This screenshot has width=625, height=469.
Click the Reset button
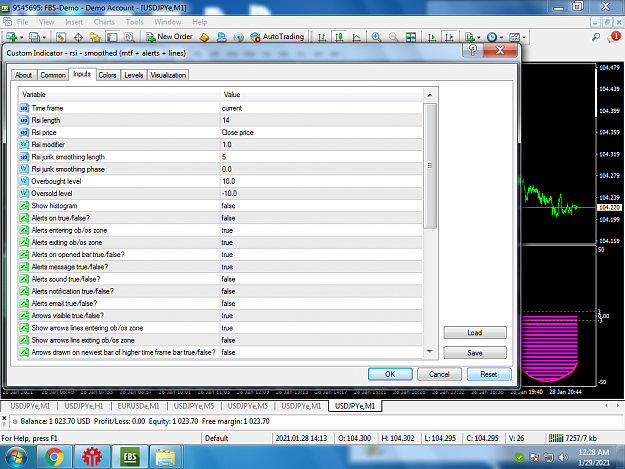(x=489, y=374)
